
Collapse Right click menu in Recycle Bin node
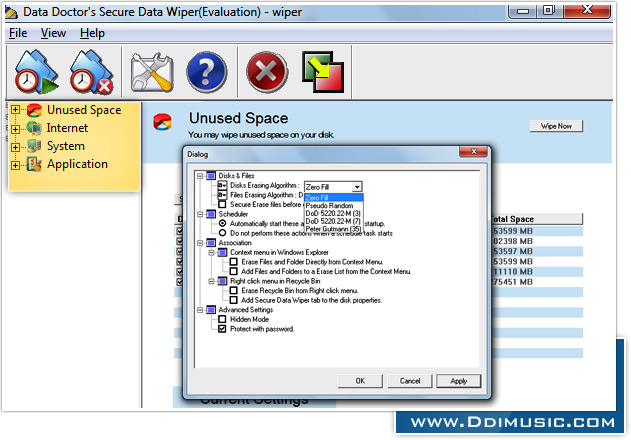click(x=211, y=281)
